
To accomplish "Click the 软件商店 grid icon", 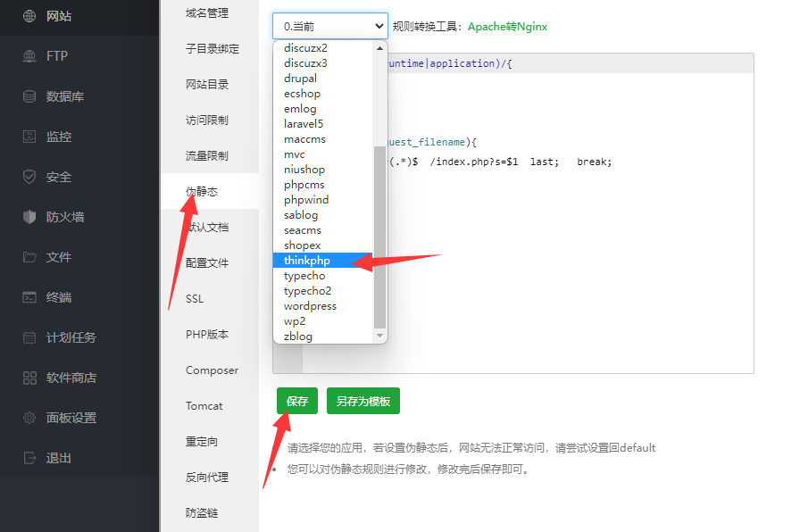I will [29, 378].
